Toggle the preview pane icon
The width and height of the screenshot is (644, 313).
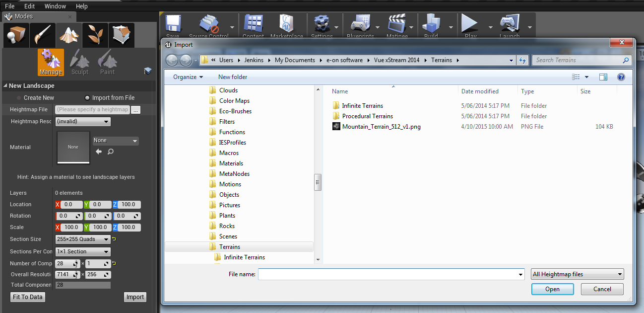click(x=603, y=77)
